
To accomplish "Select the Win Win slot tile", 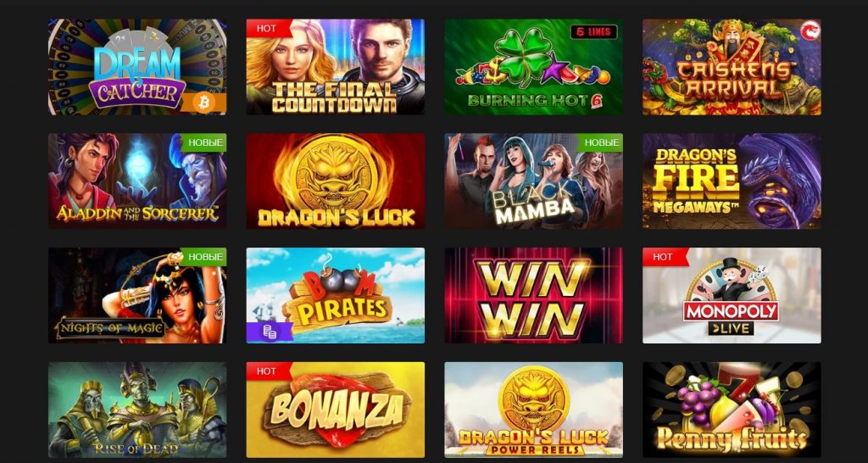I will click(x=534, y=295).
